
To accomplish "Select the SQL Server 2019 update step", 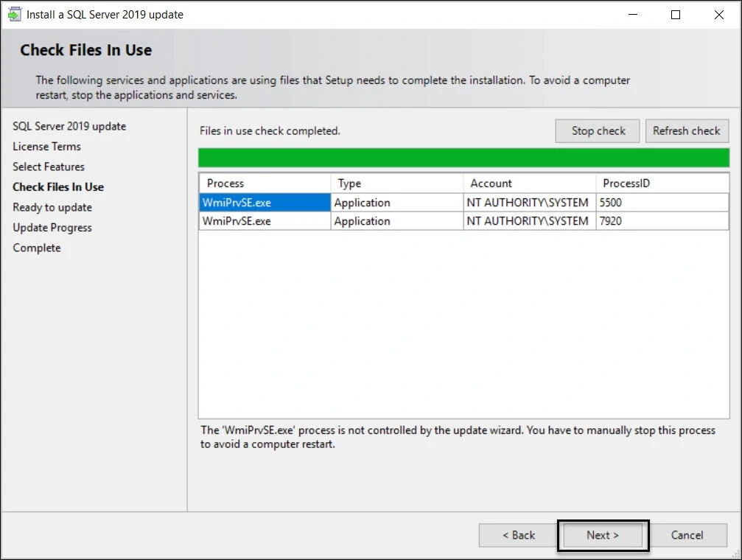I will 69,127.
